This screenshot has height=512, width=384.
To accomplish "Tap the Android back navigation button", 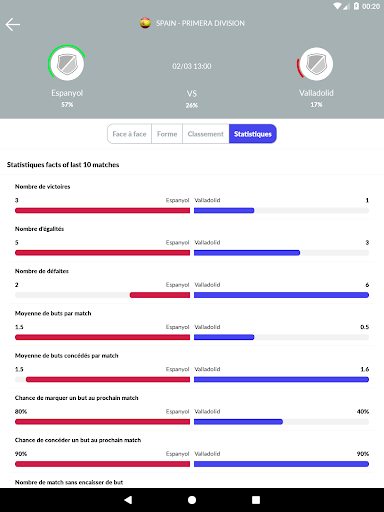I will point(128,500).
